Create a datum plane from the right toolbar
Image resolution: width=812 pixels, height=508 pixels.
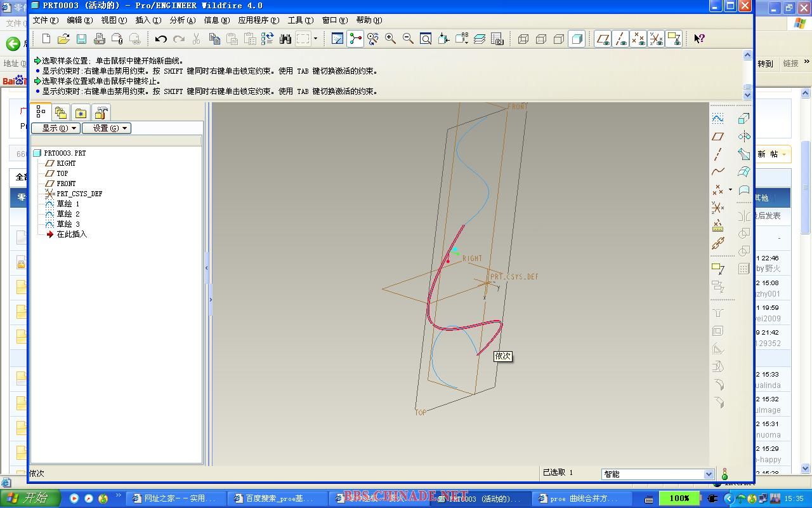click(x=718, y=137)
